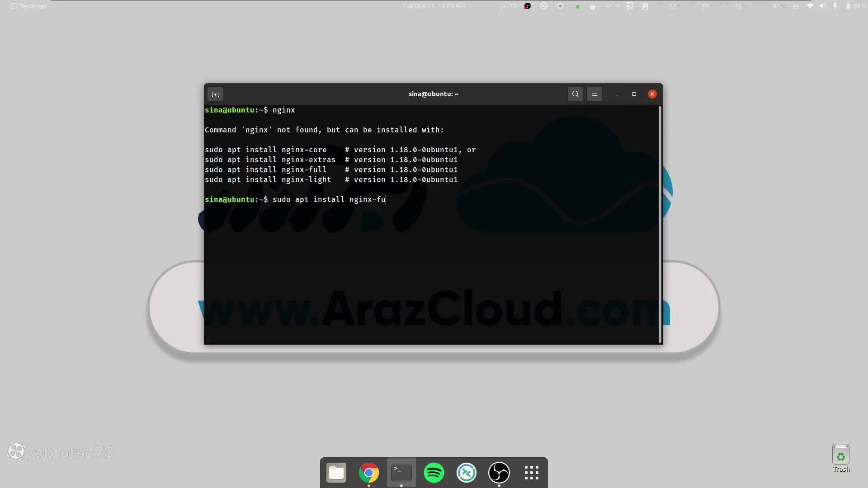Click the terminal search icon
The height and width of the screenshot is (488, 868).
[575, 94]
